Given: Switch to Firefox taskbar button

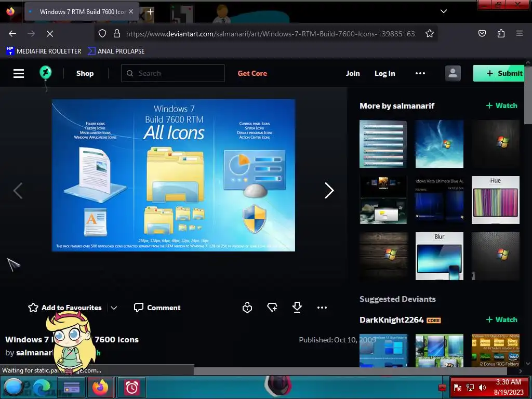Looking at the screenshot, I should 100,387.
